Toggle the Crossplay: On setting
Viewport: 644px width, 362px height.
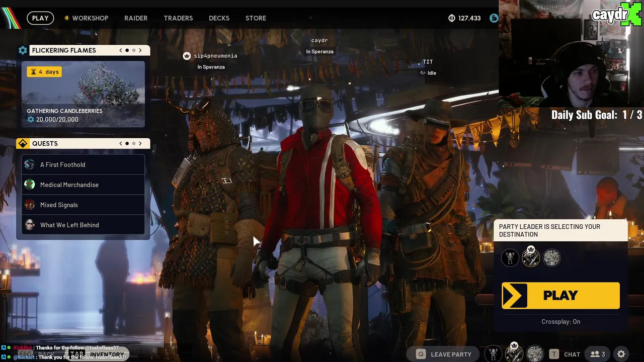click(x=560, y=322)
